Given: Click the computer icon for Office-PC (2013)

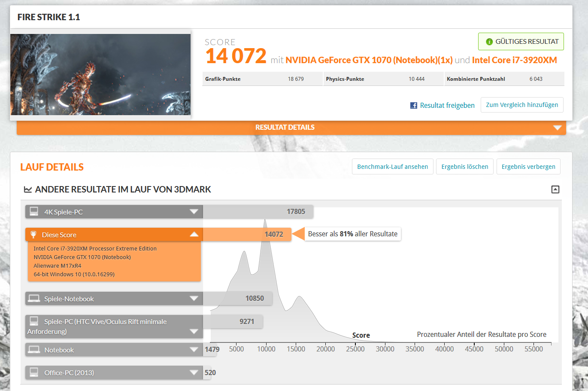Looking at the screenshot, I should point(34,372).
